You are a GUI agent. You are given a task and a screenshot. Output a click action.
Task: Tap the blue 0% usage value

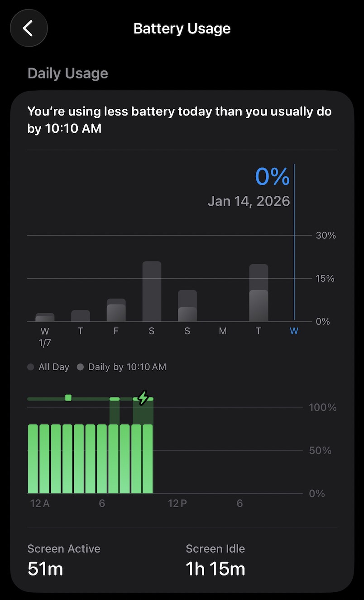[272, 177]
